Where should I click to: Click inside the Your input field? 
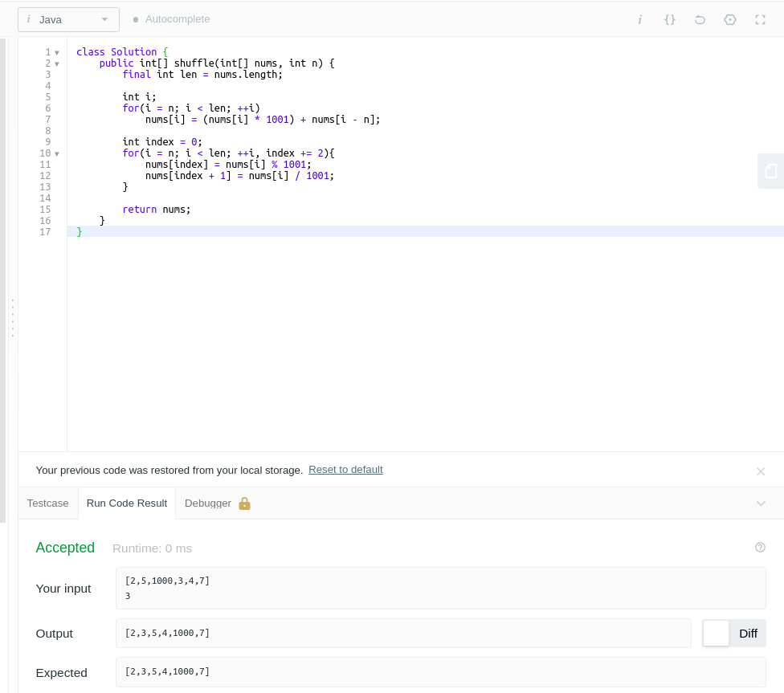pos(440,588)
